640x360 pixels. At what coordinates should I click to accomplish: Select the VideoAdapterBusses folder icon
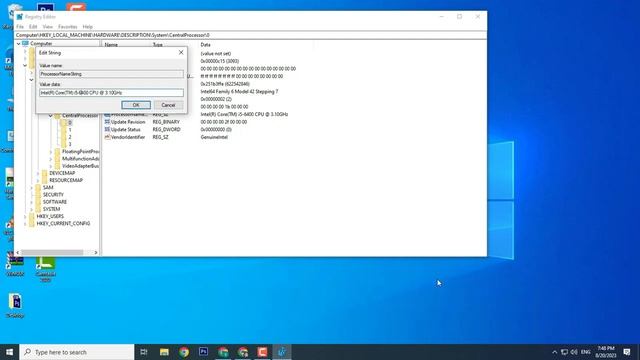57,166
